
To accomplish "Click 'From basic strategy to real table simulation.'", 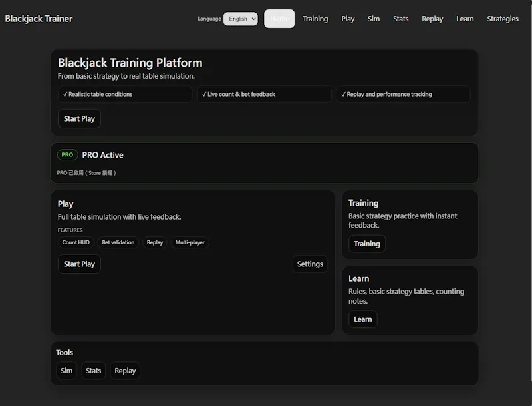I will [x=126, y=76].
